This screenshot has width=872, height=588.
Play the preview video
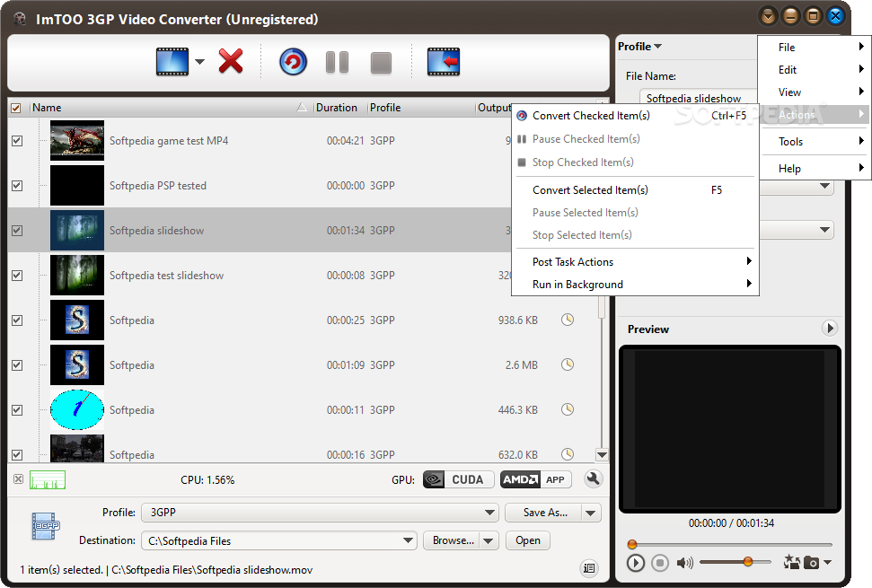[636, 563]
